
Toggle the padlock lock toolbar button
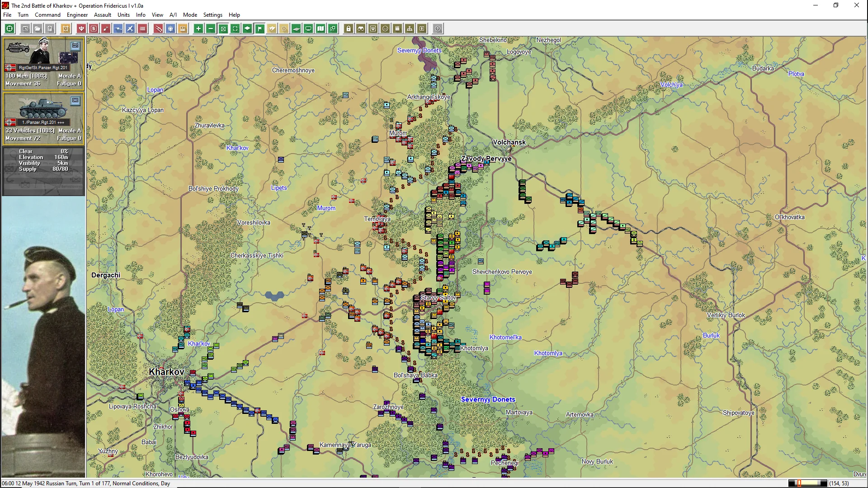(349, 28)
